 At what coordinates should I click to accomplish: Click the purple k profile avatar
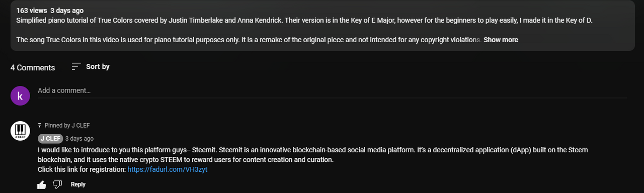(20, 96)
